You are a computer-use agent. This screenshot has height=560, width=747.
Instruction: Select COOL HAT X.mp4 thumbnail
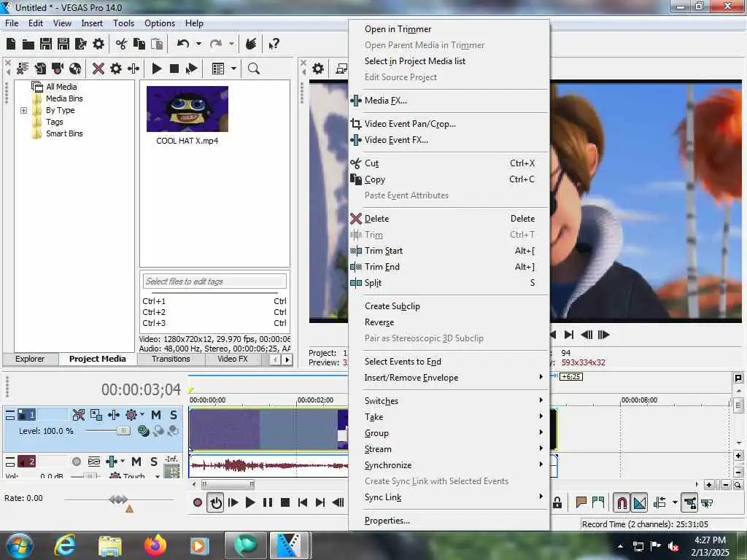[x=187, y=109]
